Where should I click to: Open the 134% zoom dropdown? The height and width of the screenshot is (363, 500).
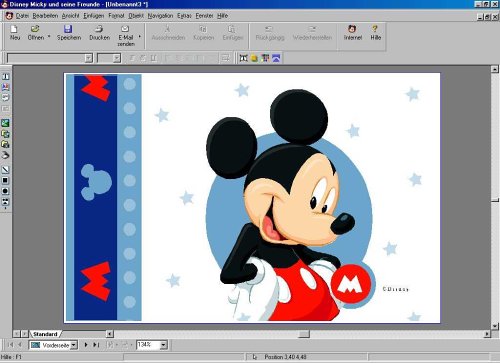click(164, 345)
